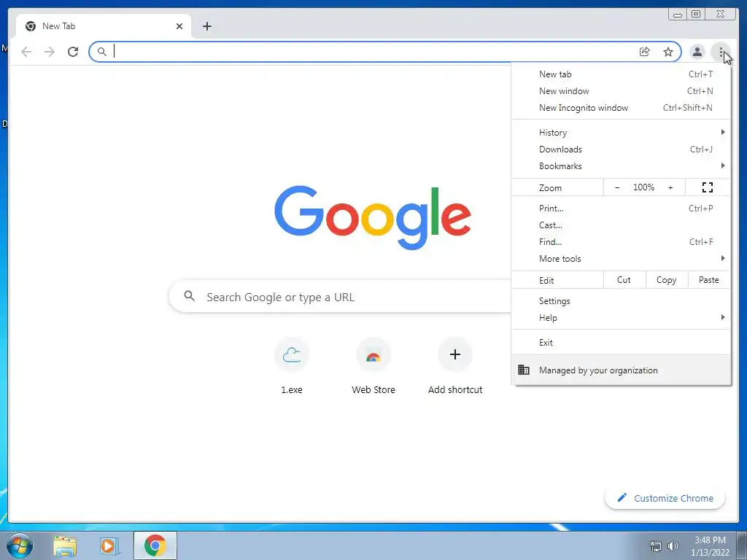Enter full screen mode icon

708,187
